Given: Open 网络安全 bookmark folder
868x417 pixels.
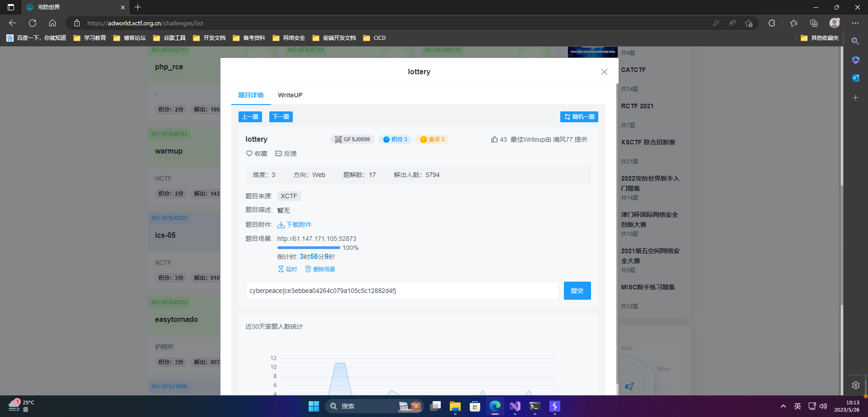Looking at the screenshot, I should (x=289, y=38).
